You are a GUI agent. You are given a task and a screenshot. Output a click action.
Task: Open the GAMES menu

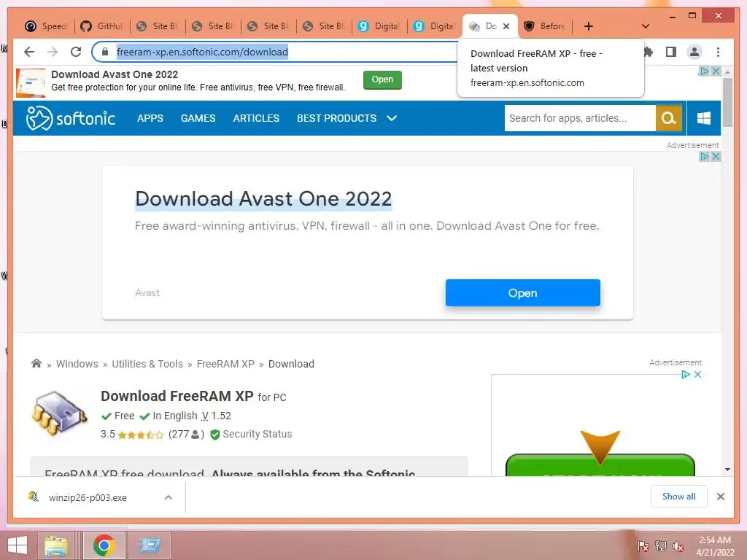point(198,118)
